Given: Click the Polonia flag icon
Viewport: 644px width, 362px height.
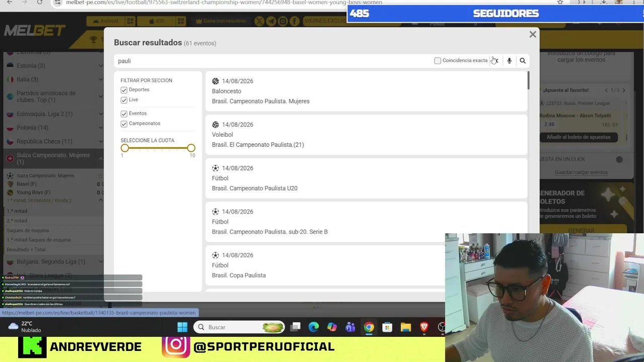Looking at the screenshot, I should coord(10,128).
